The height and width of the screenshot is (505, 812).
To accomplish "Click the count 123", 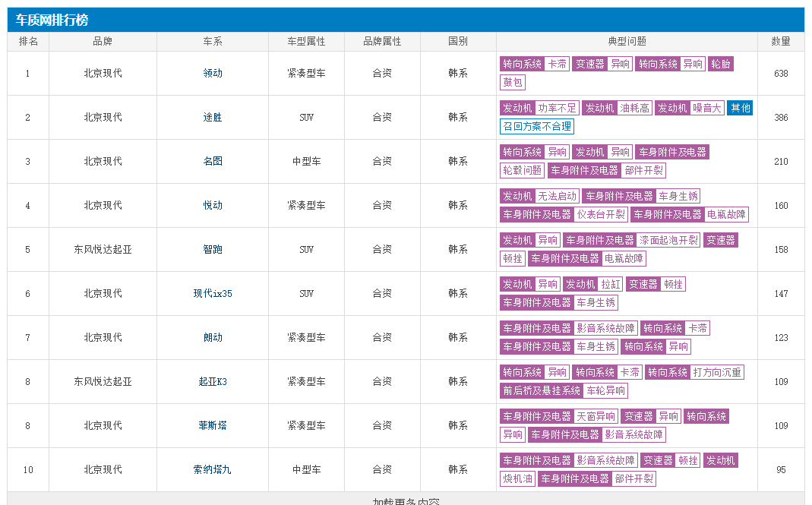I will (781, 338).
